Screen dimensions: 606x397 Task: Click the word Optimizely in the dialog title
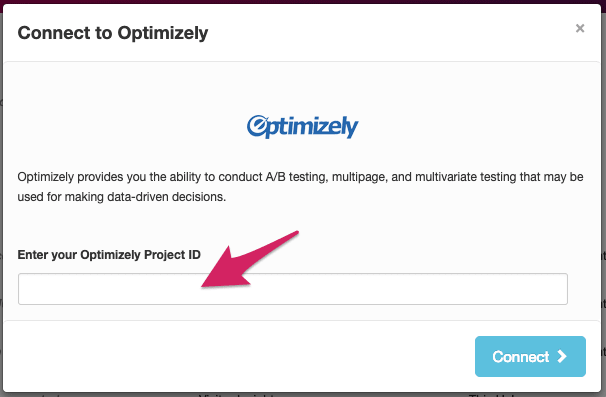[163, 33]
